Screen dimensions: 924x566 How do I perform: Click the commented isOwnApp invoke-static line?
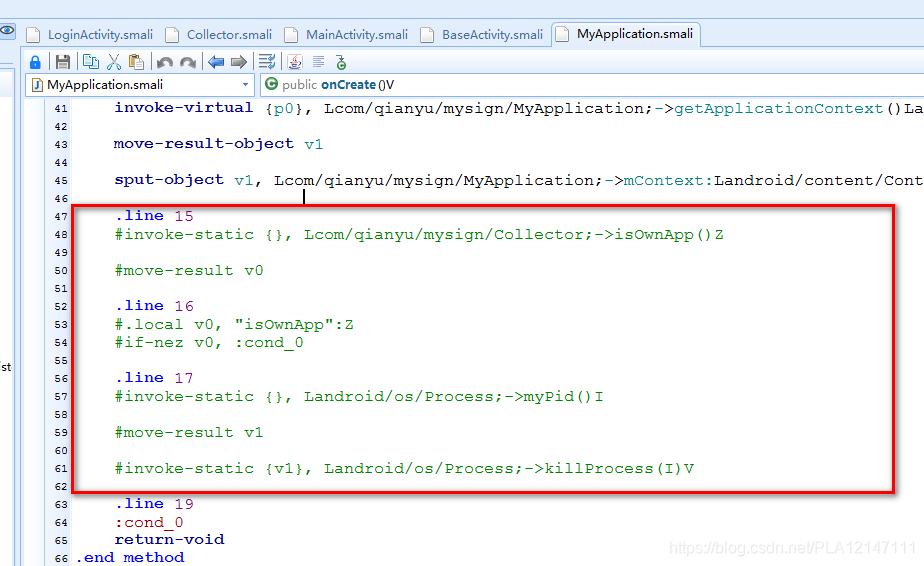[419, 235]
